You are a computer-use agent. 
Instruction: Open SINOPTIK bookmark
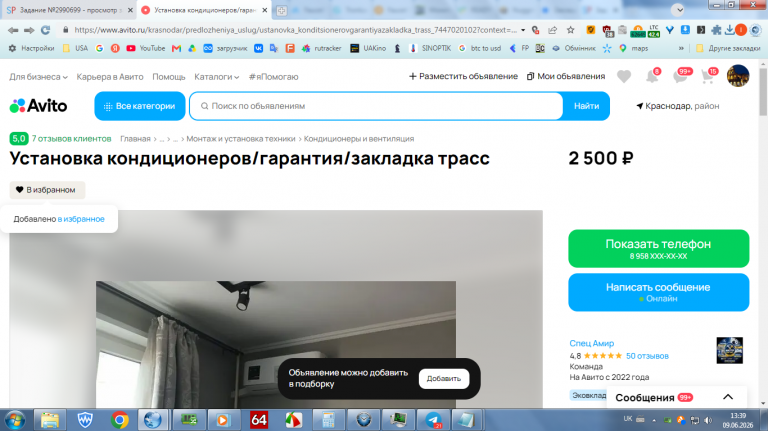point(430,48)
